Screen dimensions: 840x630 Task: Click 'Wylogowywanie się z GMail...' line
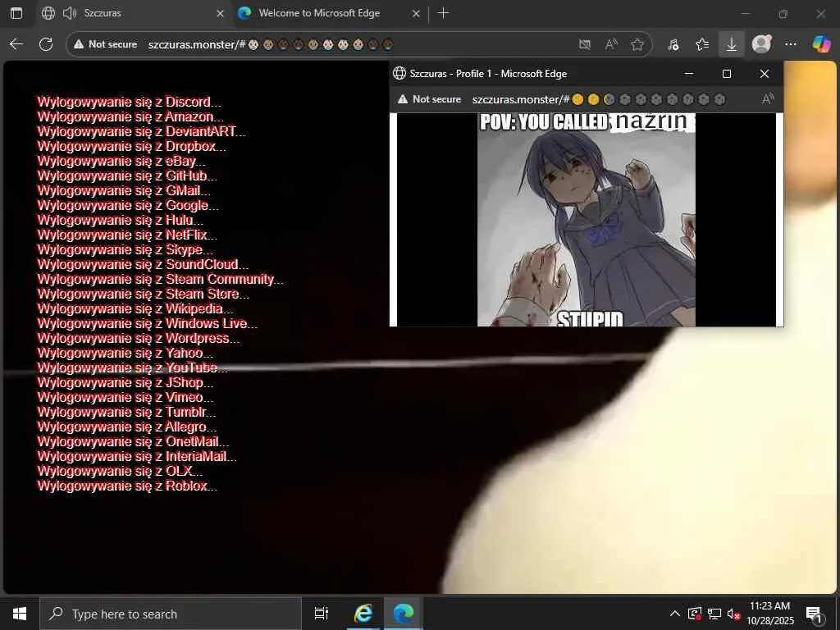[124, 190]
